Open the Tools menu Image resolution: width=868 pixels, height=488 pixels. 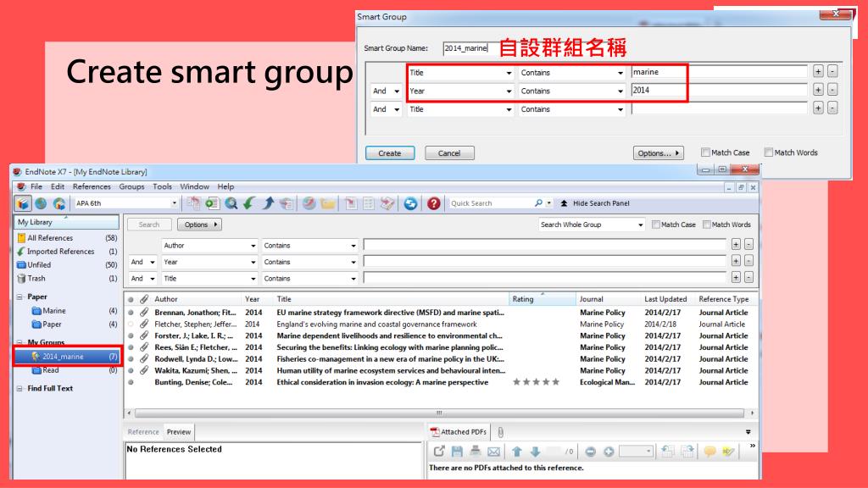click(x=162, y=187)
